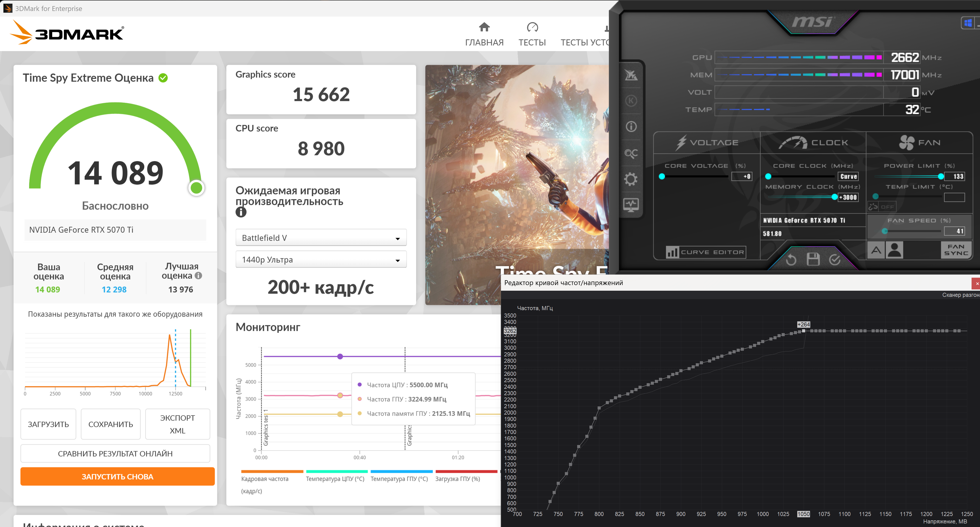This screenshot has width=980, height=527.
Task: Click the info icon beside Лучшая оценка
Action: coord(198,276)
